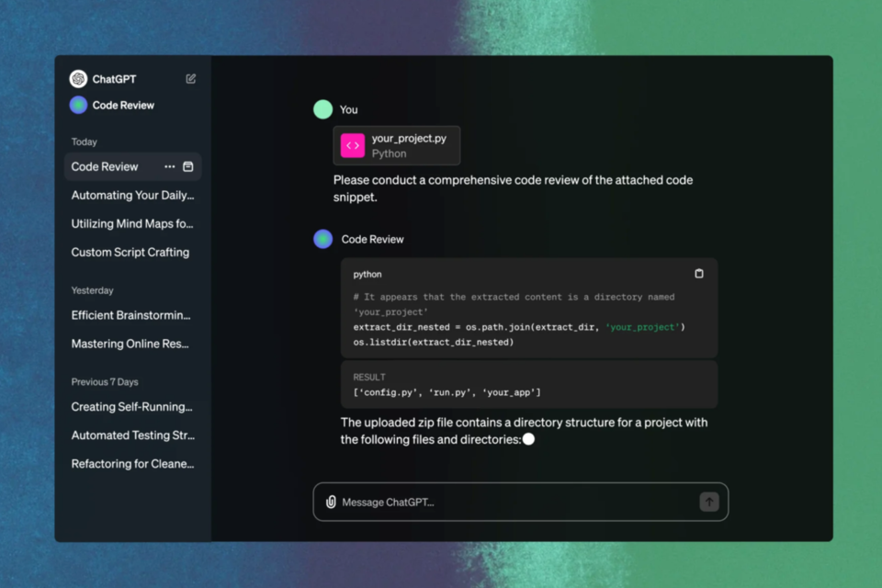
Task: Copy the python code block
Action: pyautogui.click(x=699, y=274)
